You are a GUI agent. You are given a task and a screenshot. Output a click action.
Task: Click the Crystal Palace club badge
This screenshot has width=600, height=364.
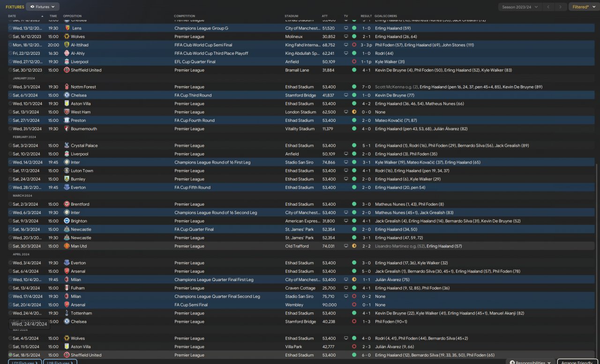point(67,146)
